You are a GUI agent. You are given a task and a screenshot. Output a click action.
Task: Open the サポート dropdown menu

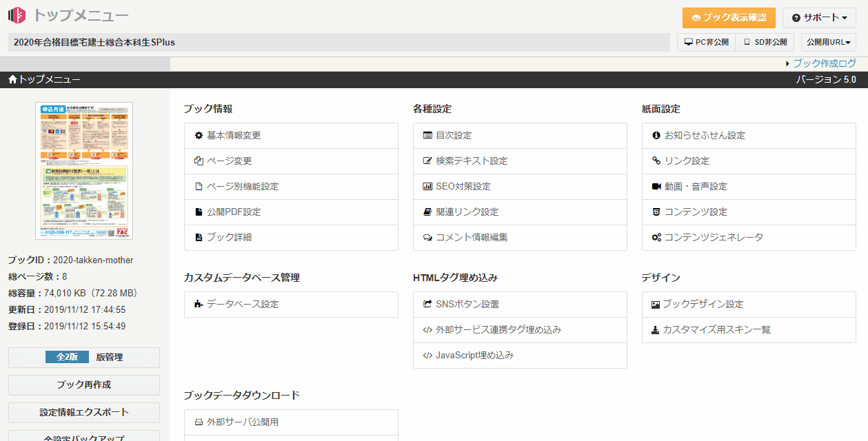[x=819, y=18]
